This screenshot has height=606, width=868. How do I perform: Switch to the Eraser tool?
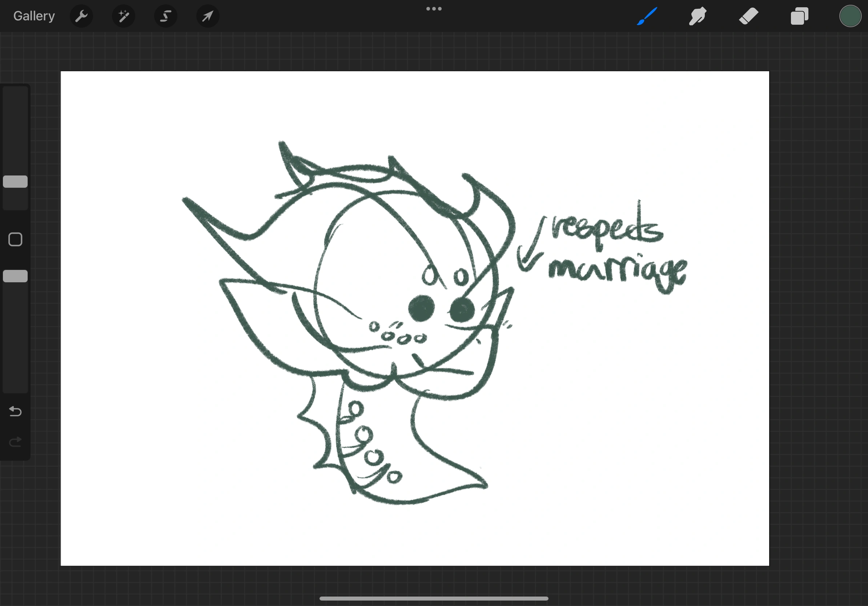click(x=748, y=16)
